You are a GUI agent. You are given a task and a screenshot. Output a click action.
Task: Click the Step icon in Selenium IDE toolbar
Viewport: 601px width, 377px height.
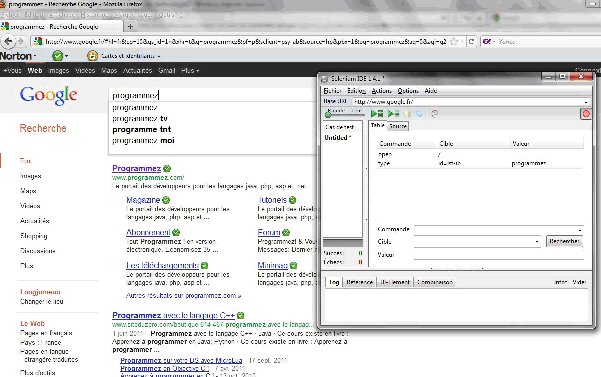click(x=419, y=114)
